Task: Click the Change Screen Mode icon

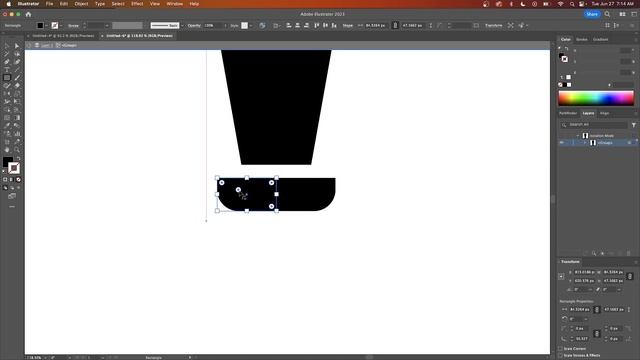Action: 12,196
